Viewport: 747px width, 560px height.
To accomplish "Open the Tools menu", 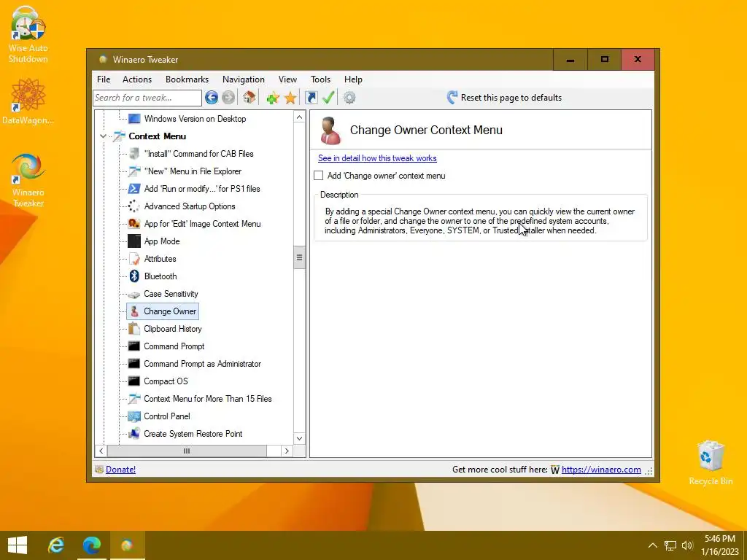I will (x=320, y=79).
